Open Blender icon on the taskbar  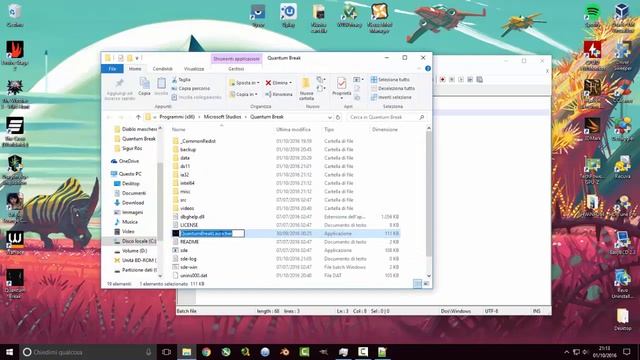coord(284,352)
